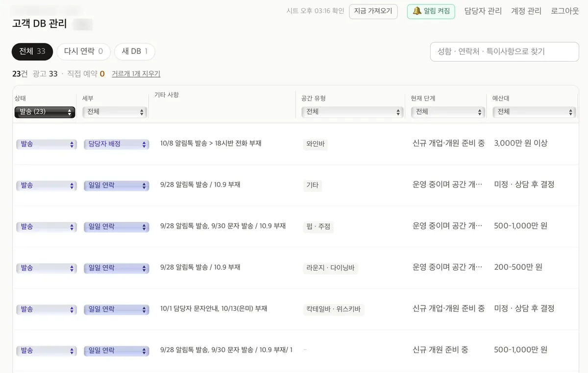The height and width of the screenshot is (373, 588).
Task: Click note 10/8 알림톡 발송 > 18시반 전화 부재
Action: coord(211,143)
